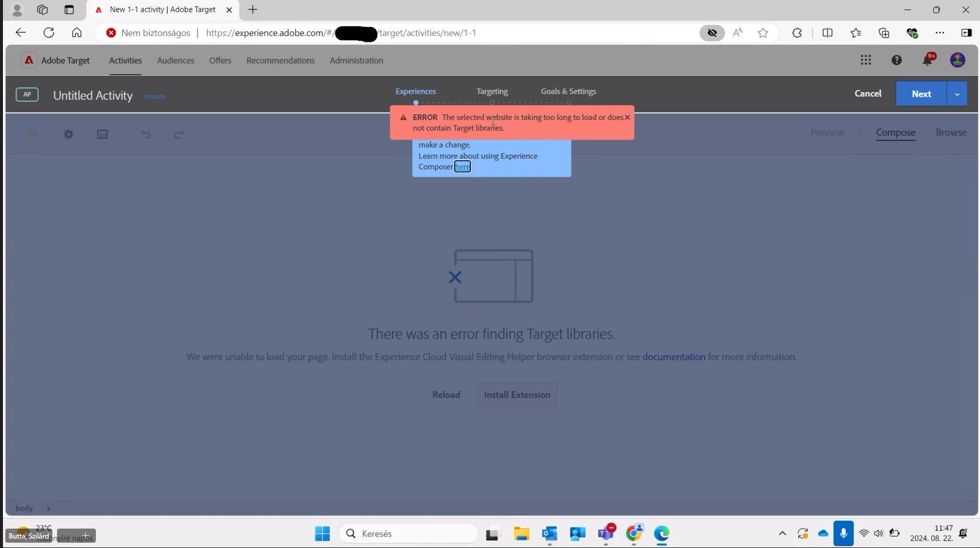
Task: Open the Workspaces icon
Action: pyautogui.click(x=42, y=10)
